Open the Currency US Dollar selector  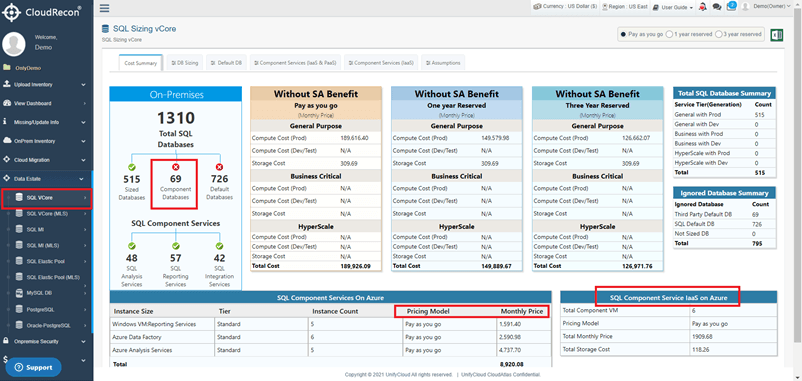point(565,7)
